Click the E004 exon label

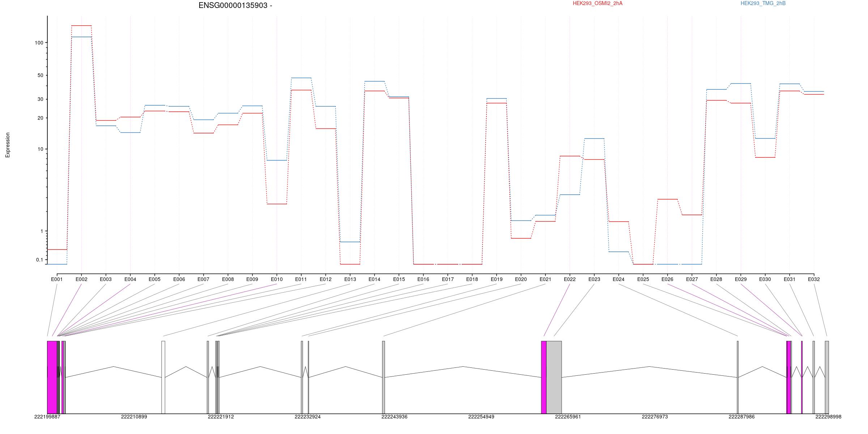coord(130,279)
